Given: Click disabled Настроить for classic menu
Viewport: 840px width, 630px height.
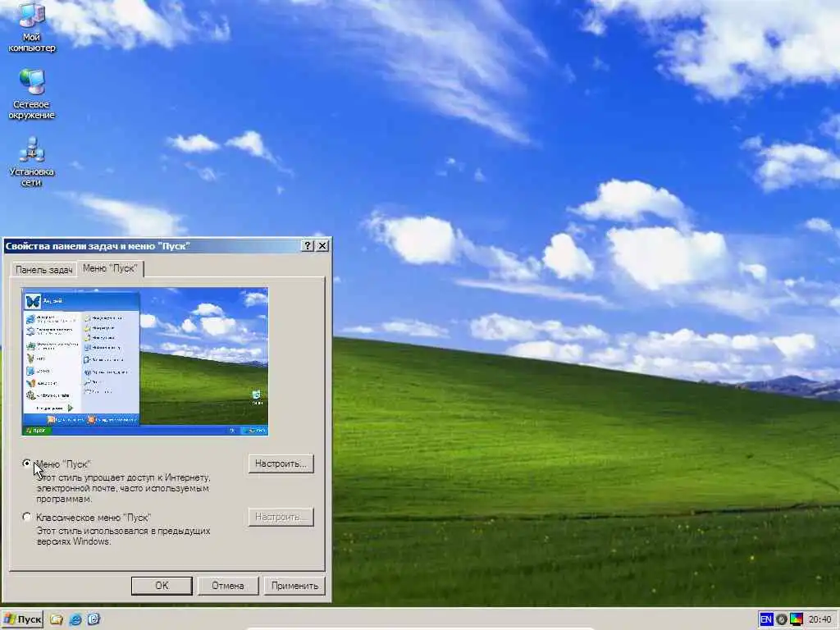Looking at the screenshot, I should pos(281,517).
